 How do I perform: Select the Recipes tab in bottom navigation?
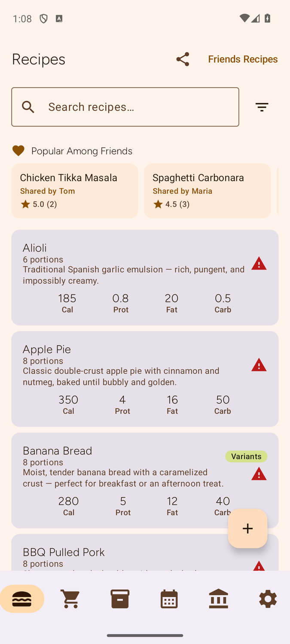[22, 599]
